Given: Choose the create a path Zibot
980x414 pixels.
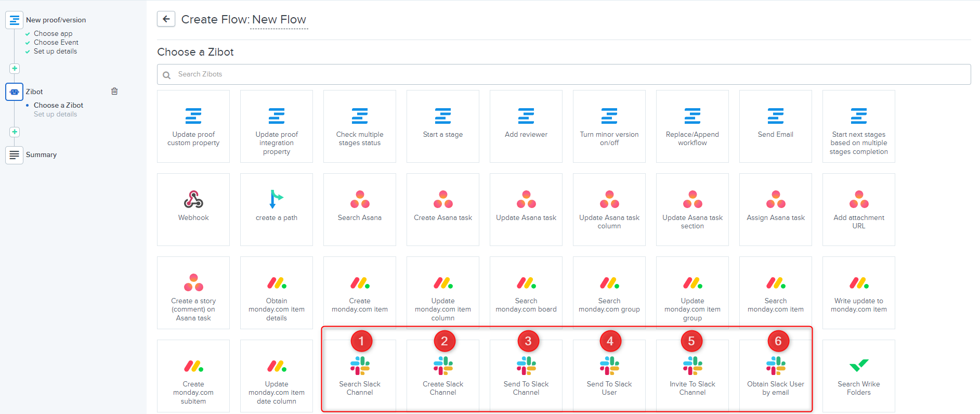Looking at the screenshot, I should pos(277,209).
